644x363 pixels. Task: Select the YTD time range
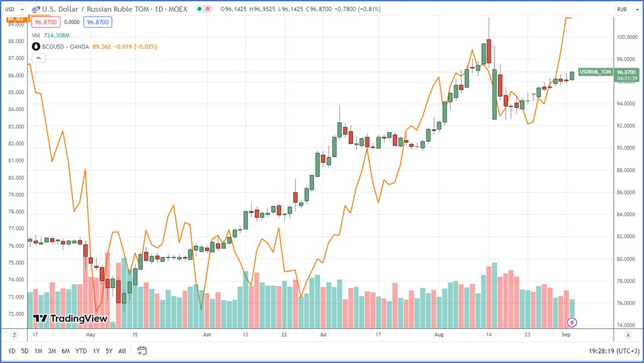coord(82,351)
